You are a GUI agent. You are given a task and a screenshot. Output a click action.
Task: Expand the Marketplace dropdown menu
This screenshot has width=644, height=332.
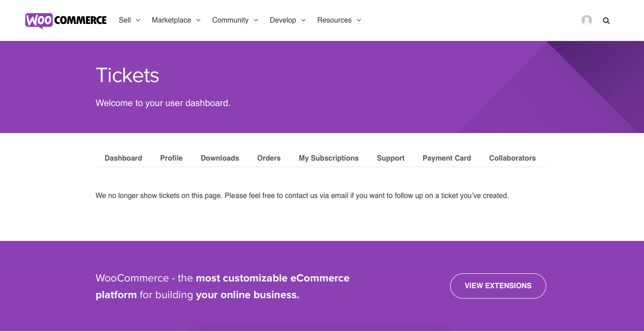click(176, 20)
